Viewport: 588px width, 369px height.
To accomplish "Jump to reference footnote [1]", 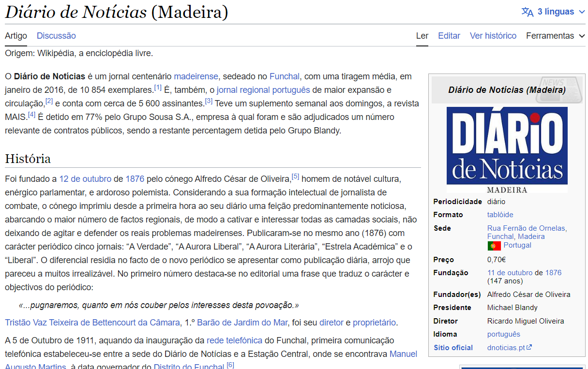I will pyautogui.click(x=158, y=88).
